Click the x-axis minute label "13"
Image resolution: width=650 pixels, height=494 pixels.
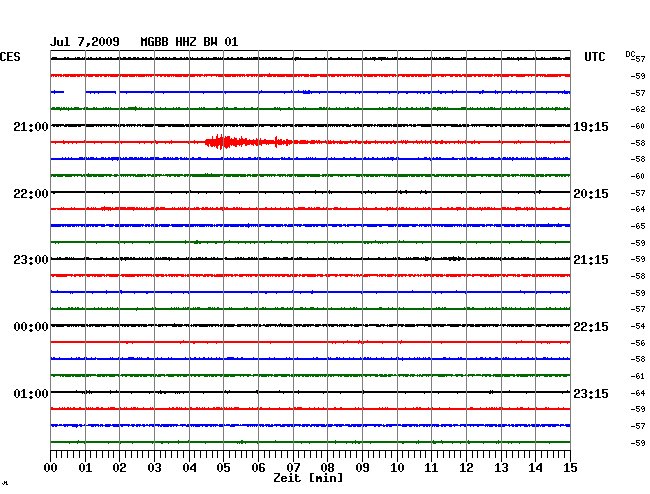[501, 468]
